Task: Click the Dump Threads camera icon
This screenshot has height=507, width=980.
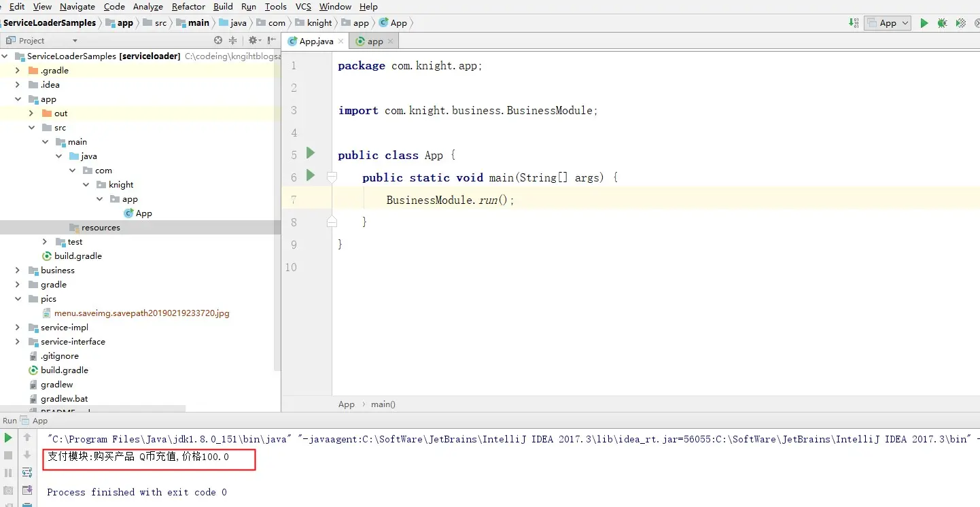Action: (8, 491)
